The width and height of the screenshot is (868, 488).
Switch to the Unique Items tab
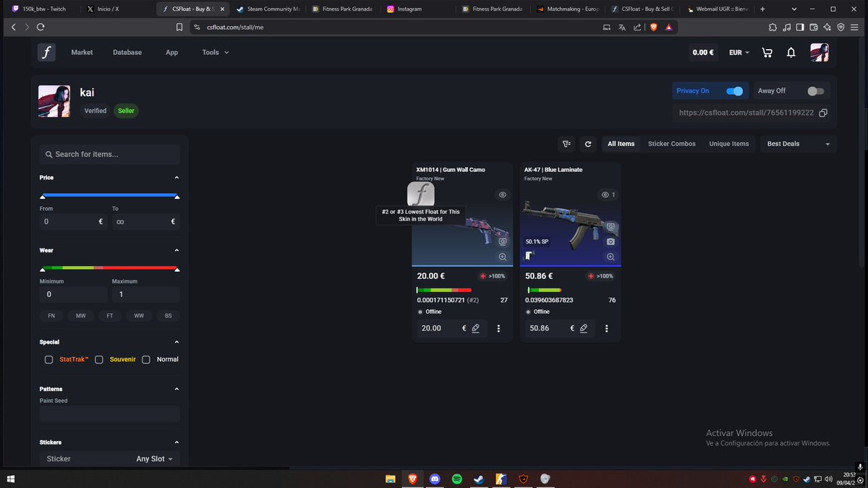tap(729, 144)
